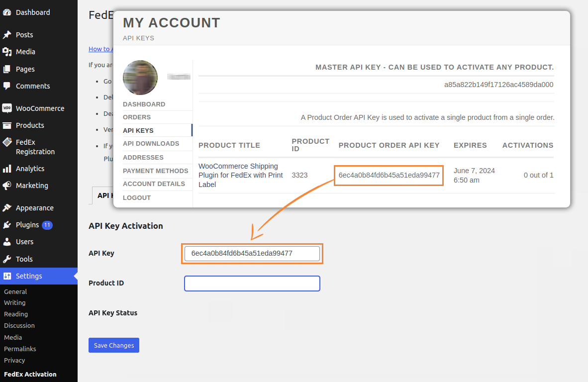This screenshot has height=382, width=588.
Task: Click the master API key value a85a822b149f...
Action: pos(499,85)
